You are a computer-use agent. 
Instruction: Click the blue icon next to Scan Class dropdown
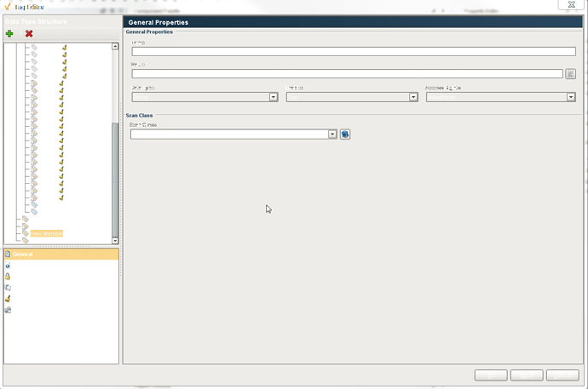pos(345,134)
